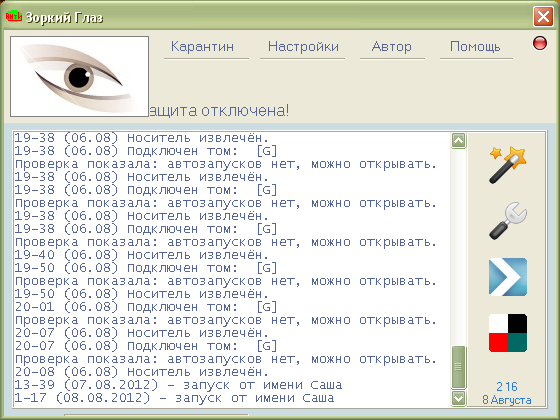The image size is (560, 420).
Task: Show the Автор information
Action: point(391,46)
